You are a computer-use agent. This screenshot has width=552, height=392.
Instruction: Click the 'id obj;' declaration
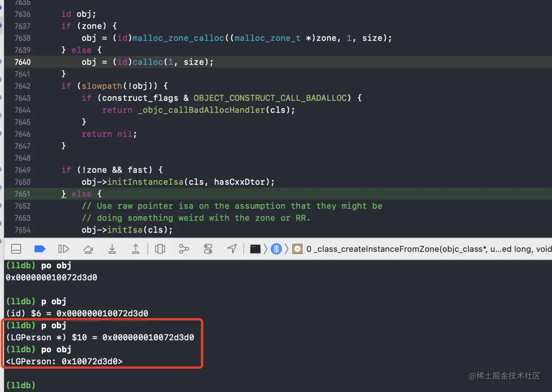point(78,14)
